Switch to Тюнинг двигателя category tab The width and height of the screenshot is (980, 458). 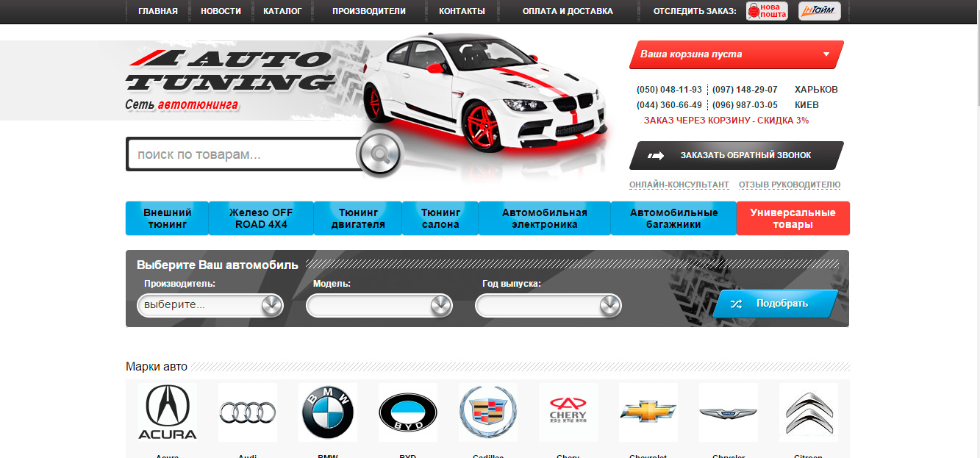click(358, 218)
